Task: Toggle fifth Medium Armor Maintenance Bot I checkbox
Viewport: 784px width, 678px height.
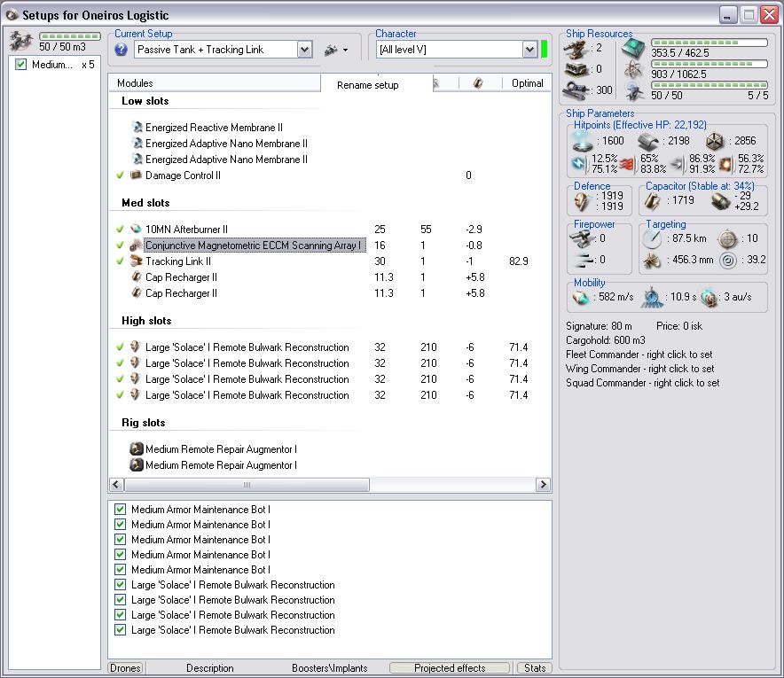Action: pos(120,570)
